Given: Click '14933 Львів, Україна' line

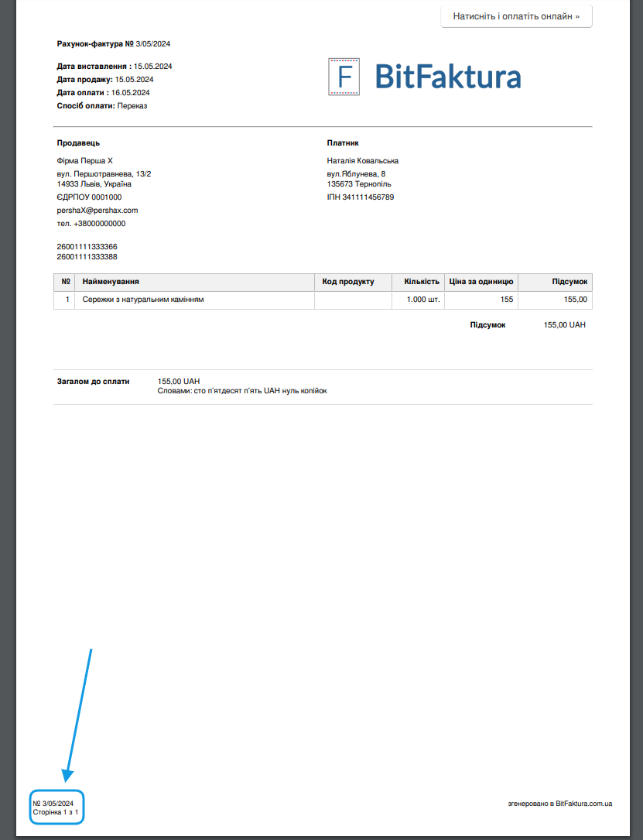Looking at the screenshot, I should (94, 183).
